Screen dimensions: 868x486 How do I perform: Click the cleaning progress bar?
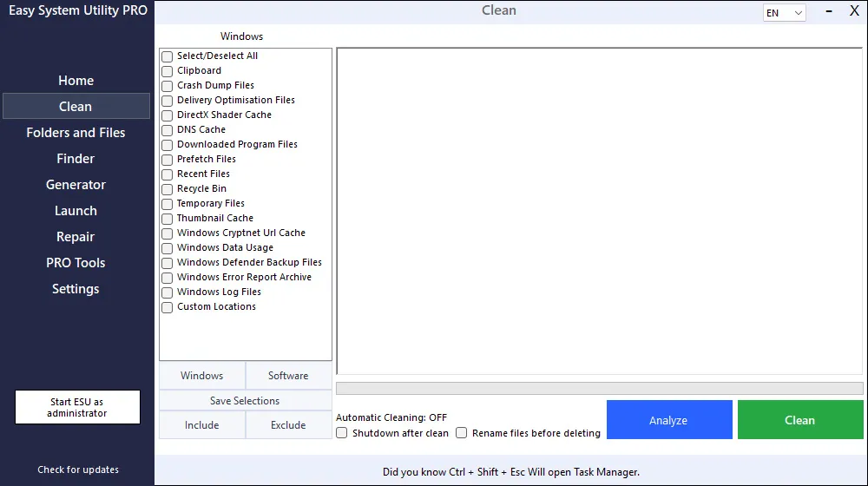(600, 389)
